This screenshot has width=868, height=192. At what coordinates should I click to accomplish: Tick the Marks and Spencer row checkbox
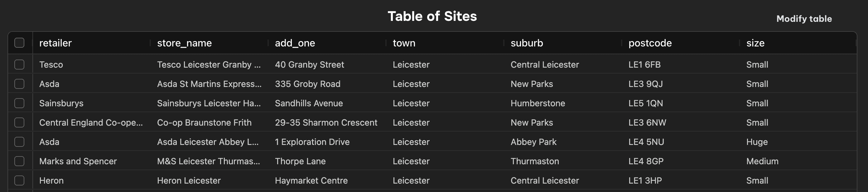(x=19, y=161)
